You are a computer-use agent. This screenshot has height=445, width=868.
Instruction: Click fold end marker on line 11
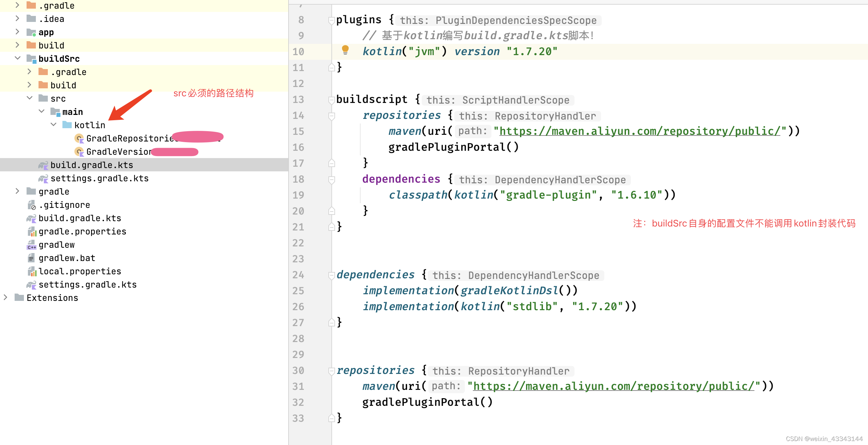[331, 67]
